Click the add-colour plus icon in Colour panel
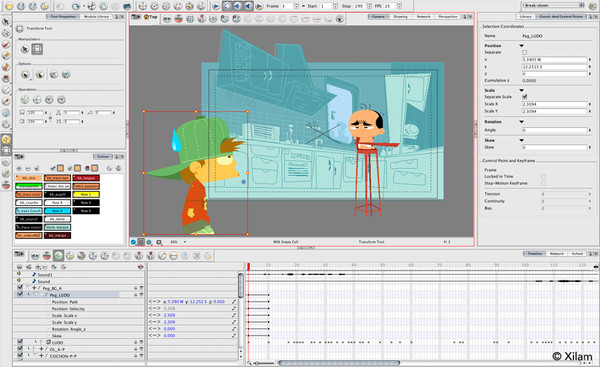Image resolution: width=600 pixels, height=367 pixels. tap(19, 168)
